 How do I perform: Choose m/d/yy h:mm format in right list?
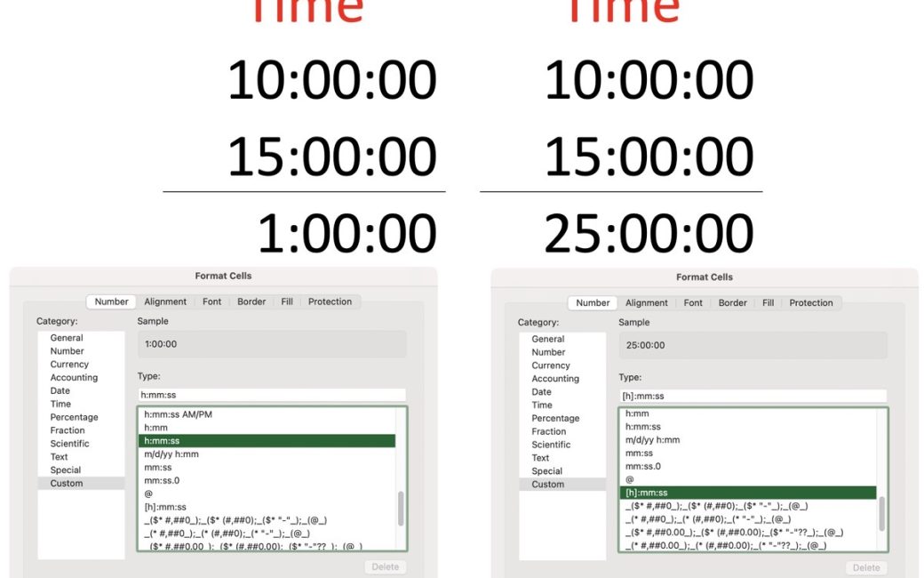pyautogui.click(x=652, y=439)
